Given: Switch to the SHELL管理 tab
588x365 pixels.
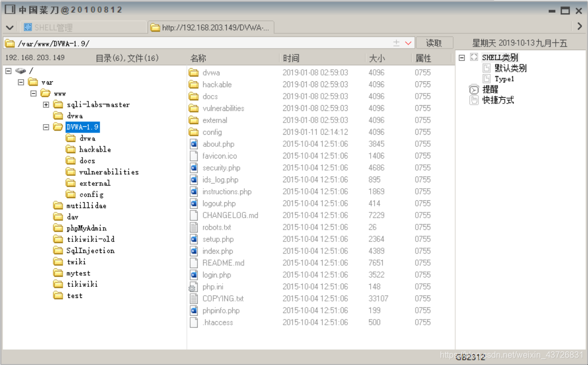Looking at the screenshot, I should 83,27.
